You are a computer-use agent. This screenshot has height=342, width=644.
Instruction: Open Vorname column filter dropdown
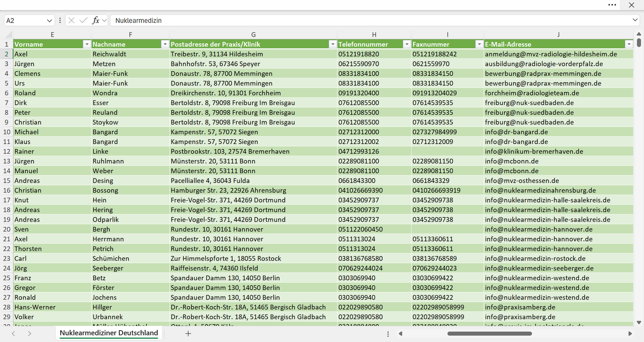click(87, 44)
